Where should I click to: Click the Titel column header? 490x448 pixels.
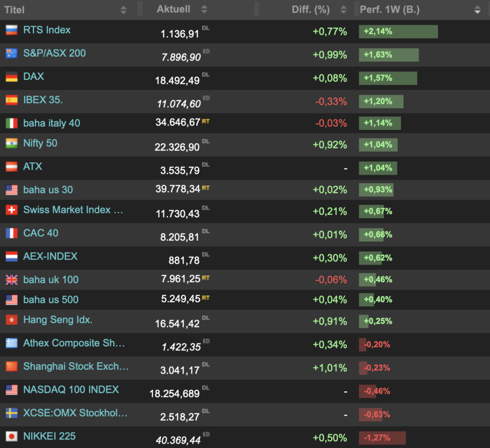tap(14, 10)
